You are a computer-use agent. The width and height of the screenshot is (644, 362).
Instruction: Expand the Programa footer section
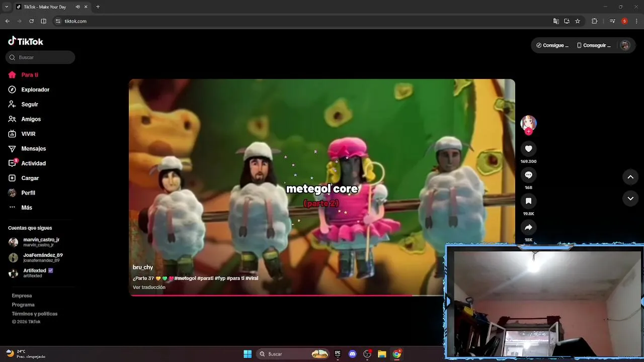pos(23,305)
